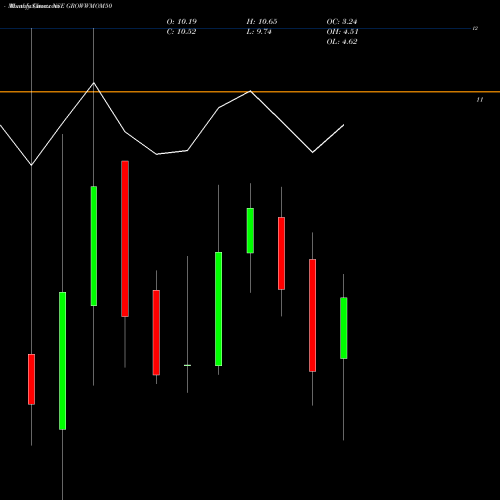This screenshot has width=500, height=500.
Task: Click the "OH: 4.51" readout
Action: pos(342,32)
